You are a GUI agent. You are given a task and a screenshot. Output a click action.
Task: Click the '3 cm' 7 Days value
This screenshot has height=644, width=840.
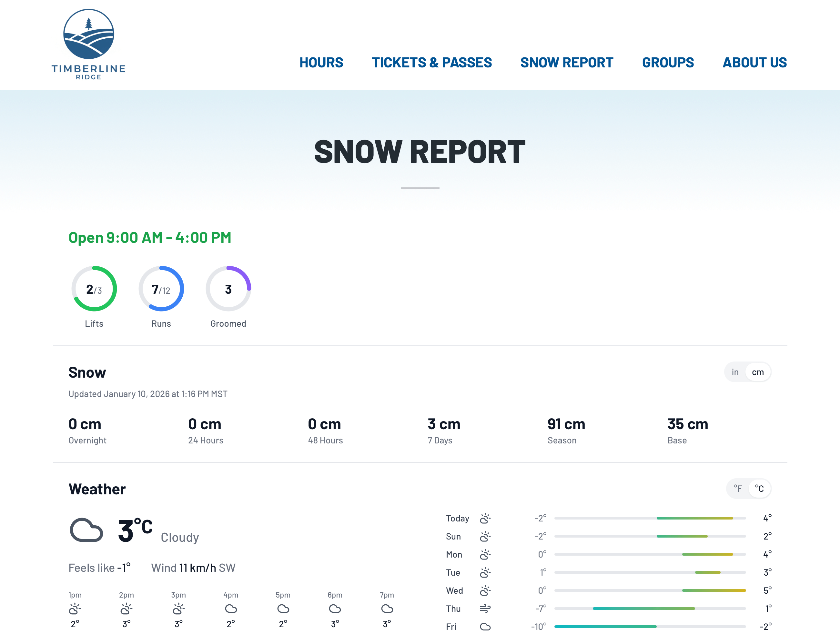(444, 424)
